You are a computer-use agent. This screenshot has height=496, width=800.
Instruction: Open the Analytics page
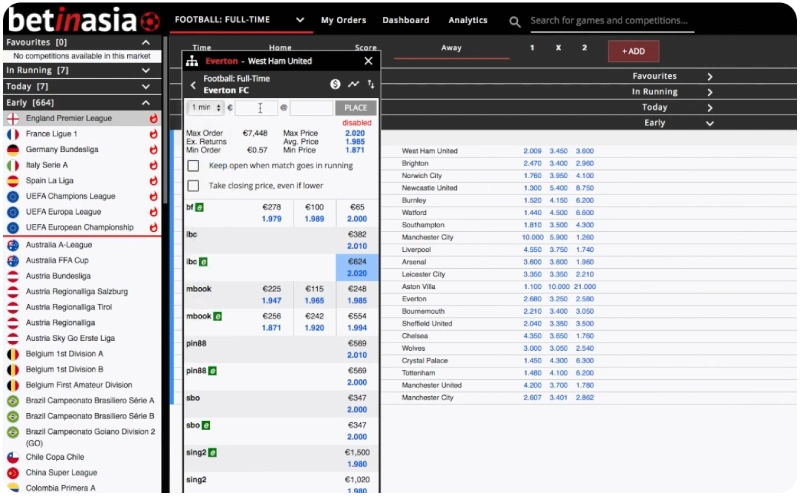[468, 20]
